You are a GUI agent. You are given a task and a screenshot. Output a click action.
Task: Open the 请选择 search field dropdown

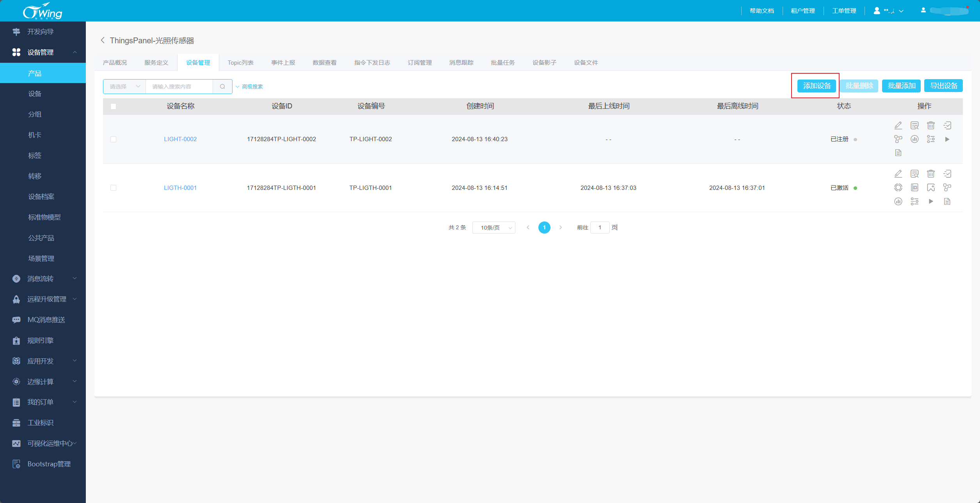point(124,87)
